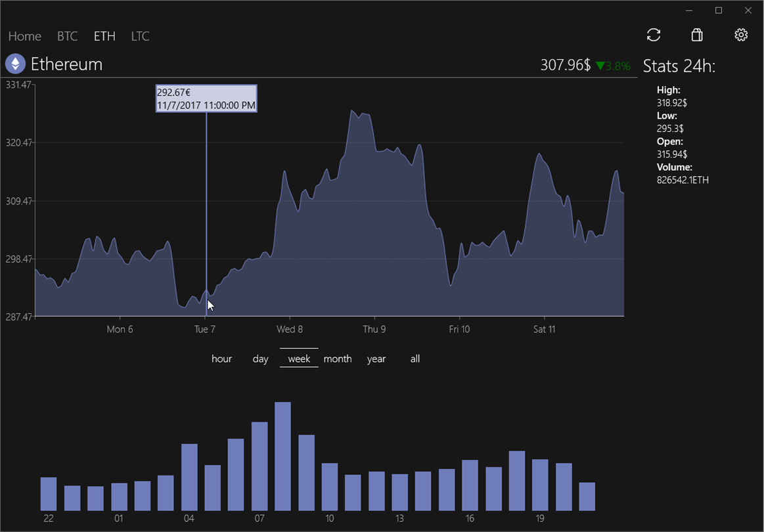Open the LTC tab

(140, 36)
